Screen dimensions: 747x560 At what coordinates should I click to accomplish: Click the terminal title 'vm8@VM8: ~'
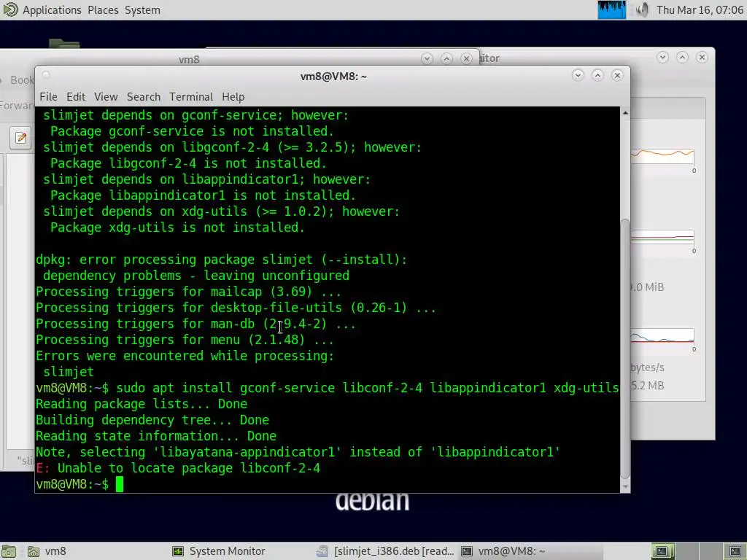[333, 76]
